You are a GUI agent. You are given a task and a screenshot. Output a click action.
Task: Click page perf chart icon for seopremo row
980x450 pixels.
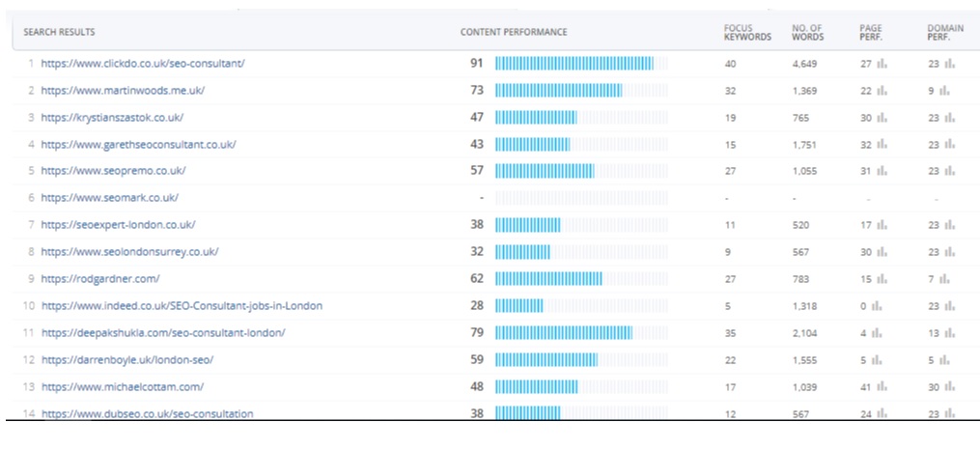click(882, 171)
